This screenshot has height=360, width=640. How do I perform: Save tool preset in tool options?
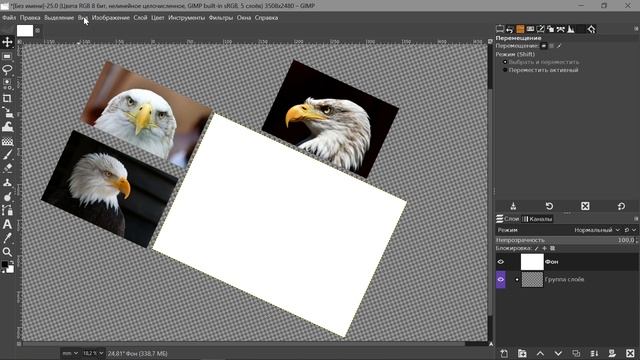(x=513, y=206)
